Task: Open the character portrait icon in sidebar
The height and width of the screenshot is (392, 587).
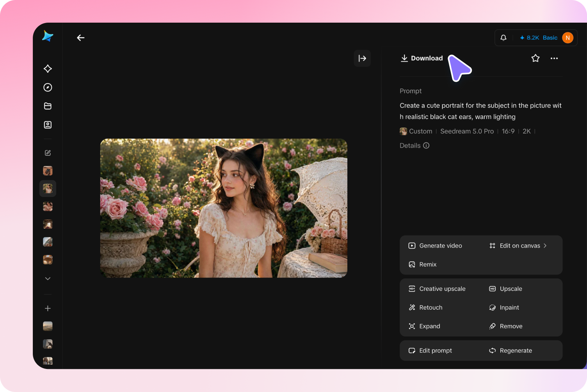Action: (x=48, y=125)
